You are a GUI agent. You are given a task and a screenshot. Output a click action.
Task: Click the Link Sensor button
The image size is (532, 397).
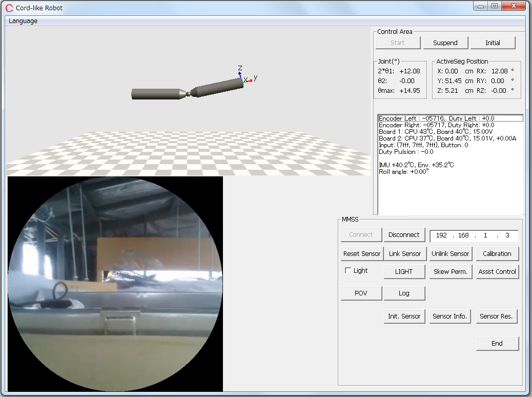(404, 254)
